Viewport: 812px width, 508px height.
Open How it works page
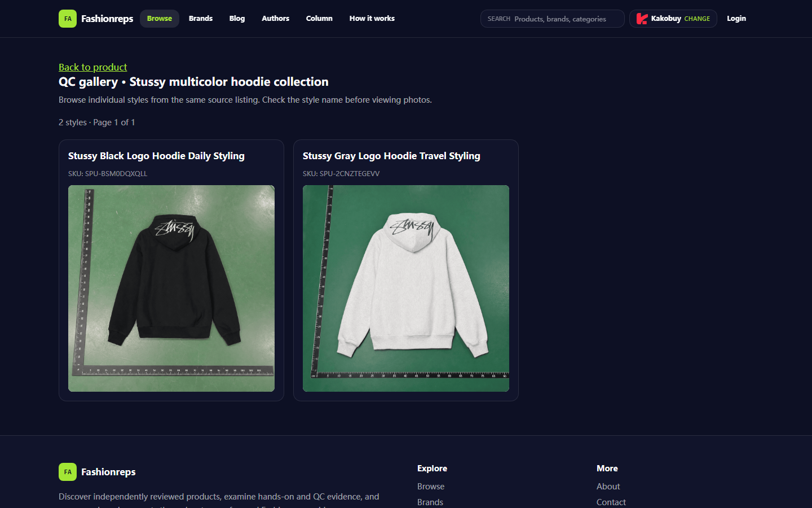pos(372,19)
